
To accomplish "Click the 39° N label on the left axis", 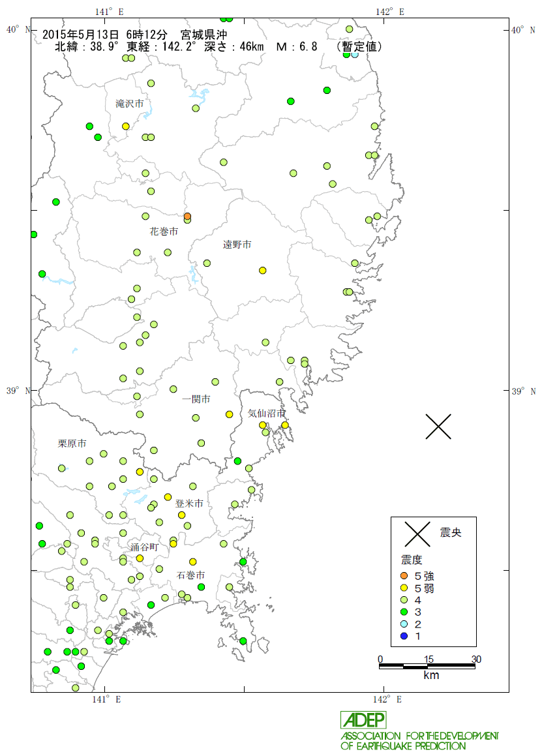I will [18, 391].
